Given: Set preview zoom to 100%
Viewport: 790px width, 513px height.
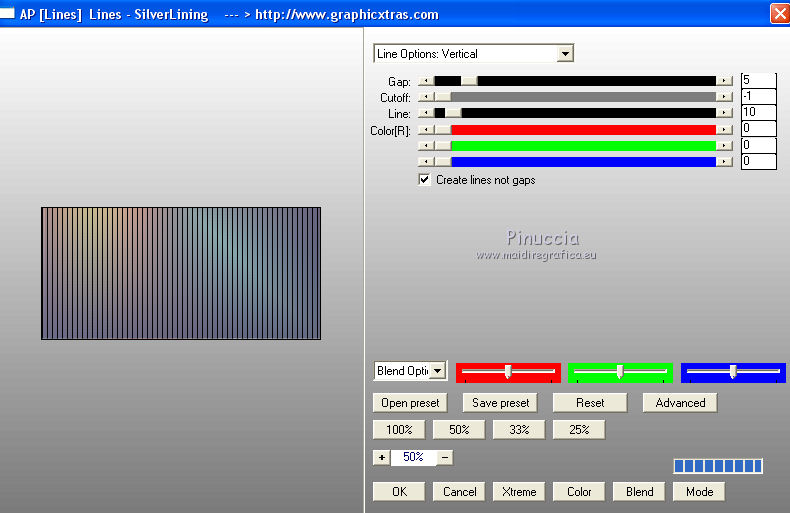Looking at the screenshot, I should [x=399, y=430].
